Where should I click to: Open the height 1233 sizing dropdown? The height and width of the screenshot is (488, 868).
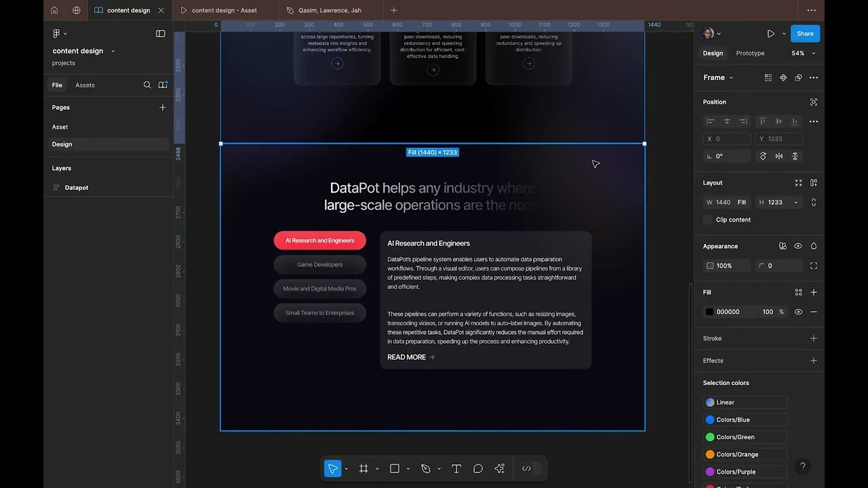796,202
